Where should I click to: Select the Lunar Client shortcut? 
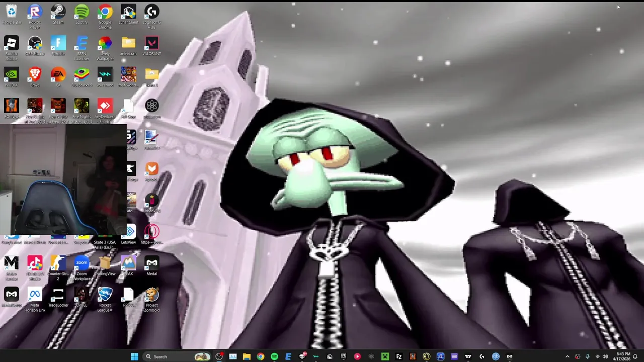(x=128, y=15)
